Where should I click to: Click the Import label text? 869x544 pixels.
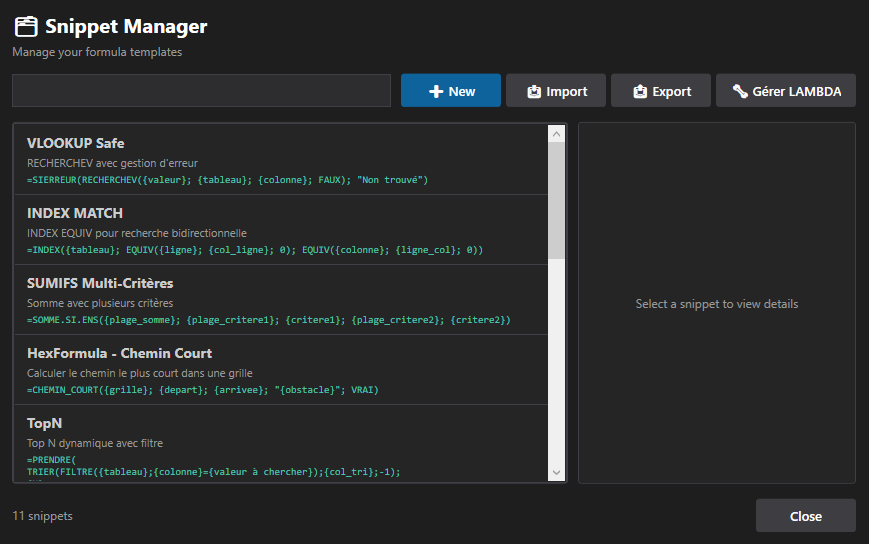pos(566,92)
